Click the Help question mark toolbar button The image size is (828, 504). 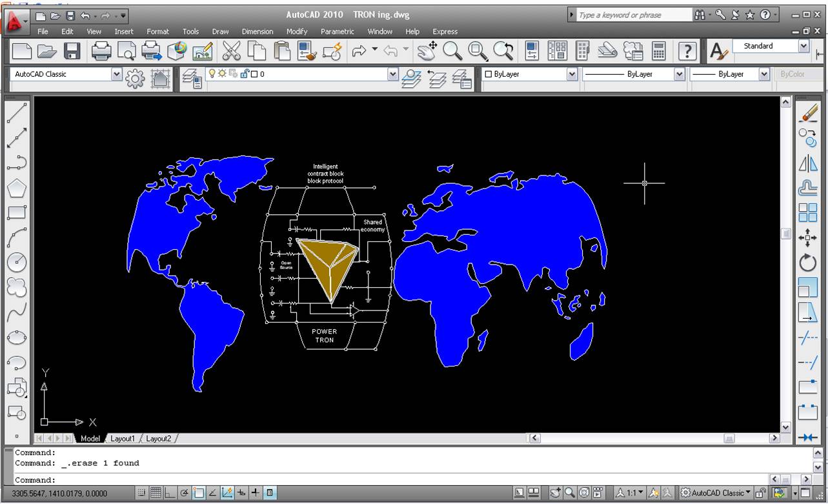point(687,50)
